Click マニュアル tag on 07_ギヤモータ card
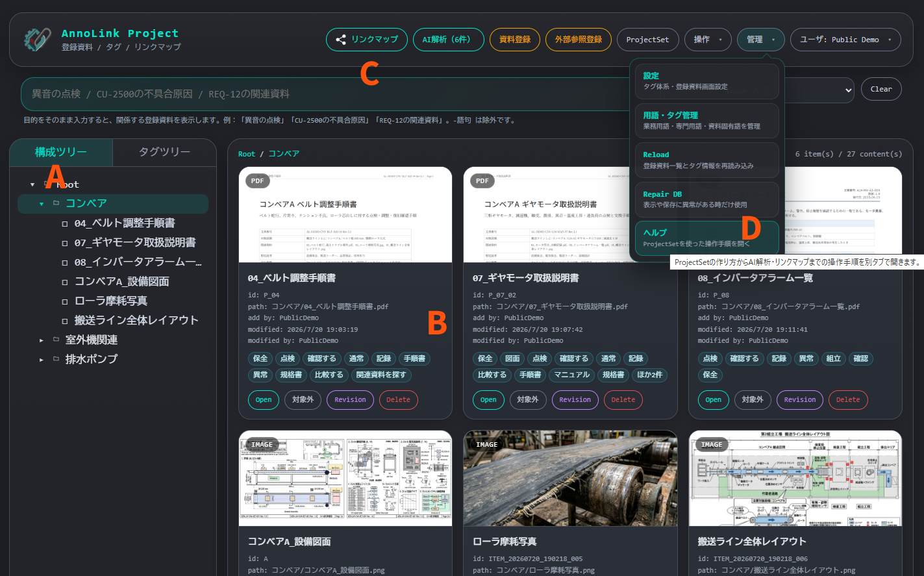 [x=571, y=375]
